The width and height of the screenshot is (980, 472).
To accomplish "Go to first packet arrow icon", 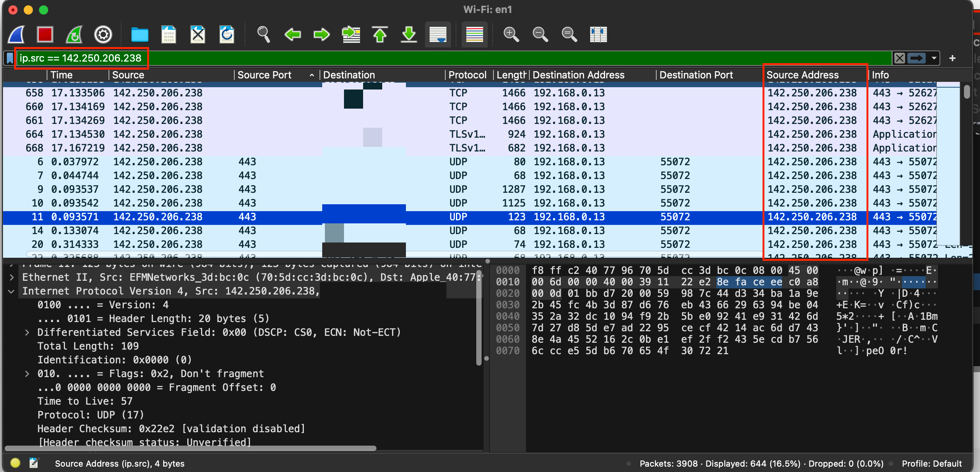I will (380, 35).
